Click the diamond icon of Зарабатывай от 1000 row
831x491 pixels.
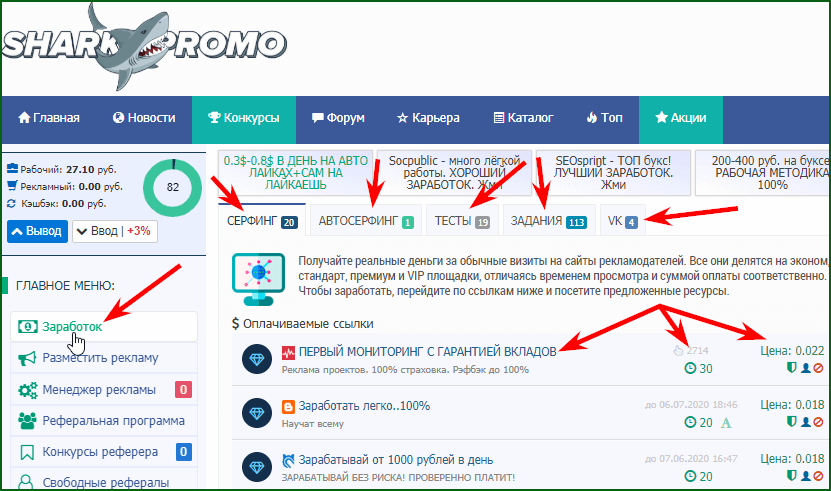(x=257, y=467)
